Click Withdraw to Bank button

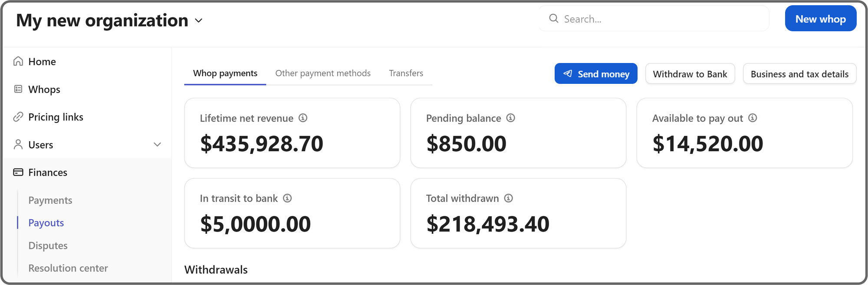[690, 74]
